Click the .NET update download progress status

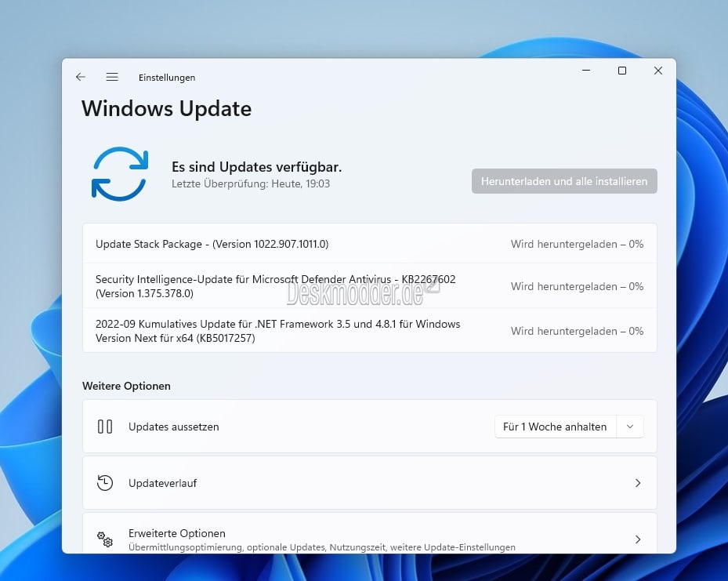pyautogui.click(x=577, y=331)
